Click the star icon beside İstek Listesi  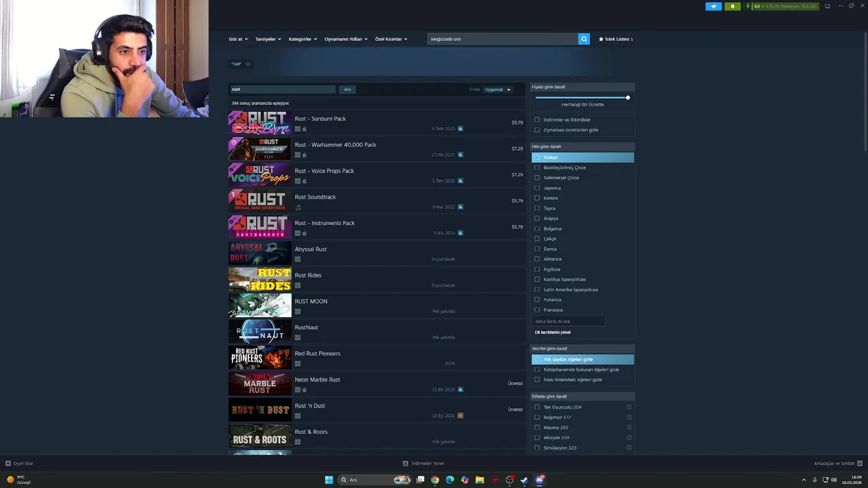coord(601,39)
